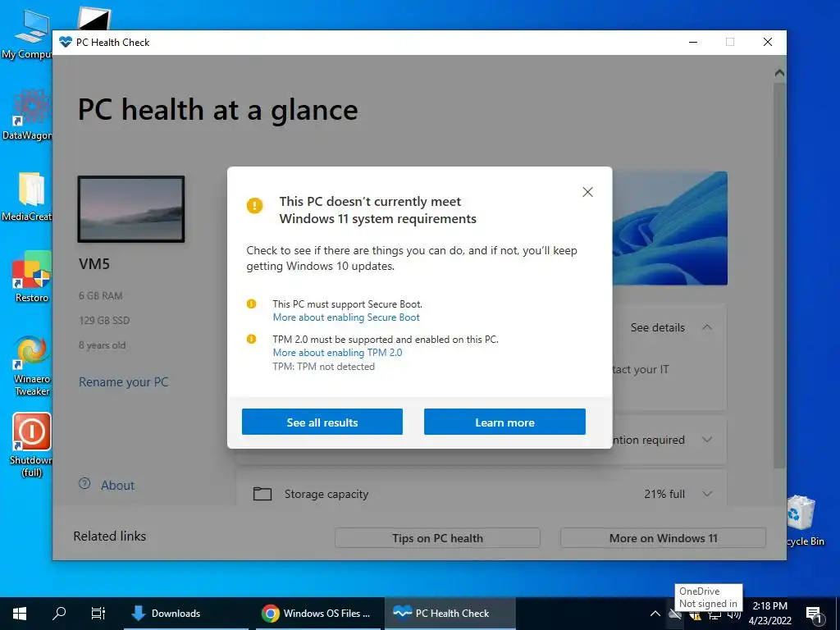Click Tips on PC health button
Viewport: 840px width, 630px height.
[437, 538]
